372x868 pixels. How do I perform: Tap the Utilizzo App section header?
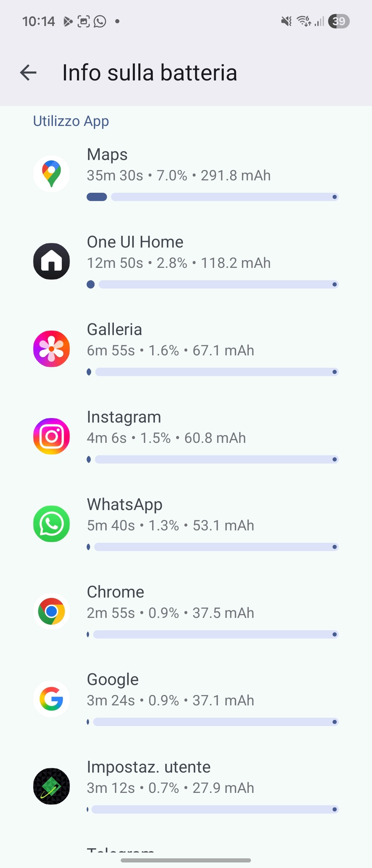click(71, 121)
